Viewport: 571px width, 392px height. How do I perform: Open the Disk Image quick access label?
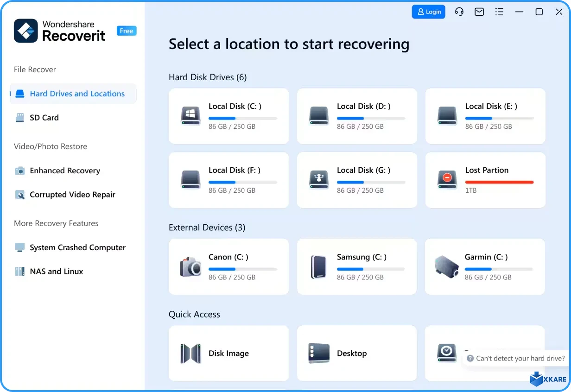point(228,353)
